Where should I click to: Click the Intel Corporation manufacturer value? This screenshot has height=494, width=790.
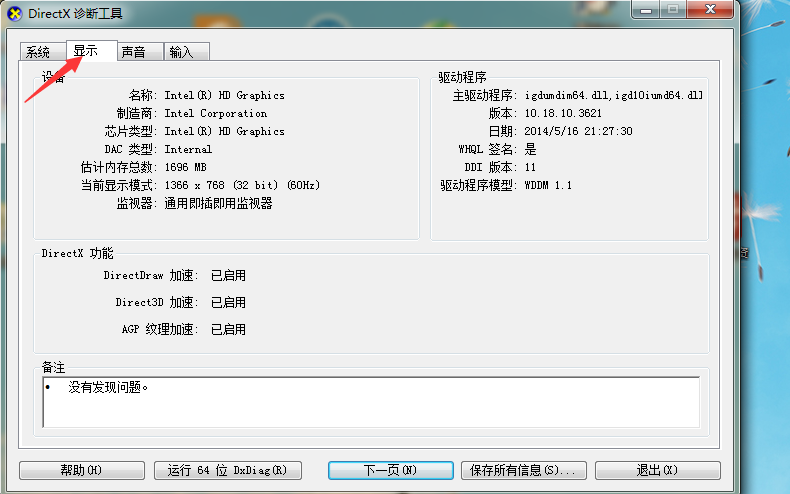click(x=216, y=113)
